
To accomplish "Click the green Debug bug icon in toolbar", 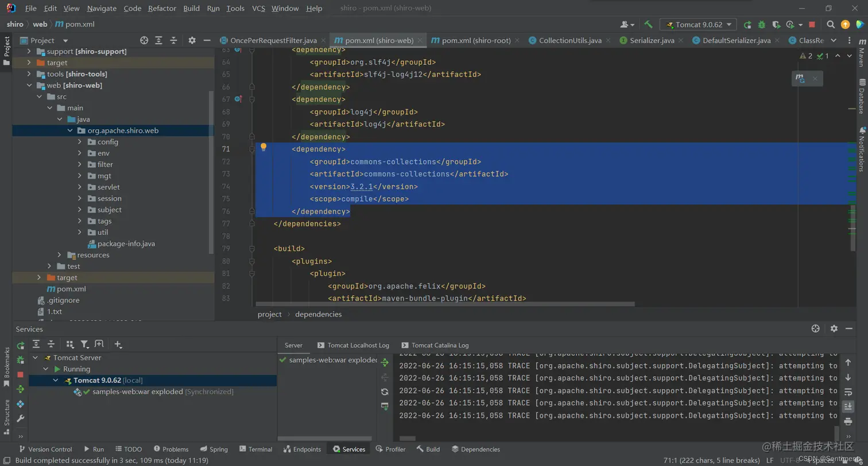I will click(x=762, y=25).
